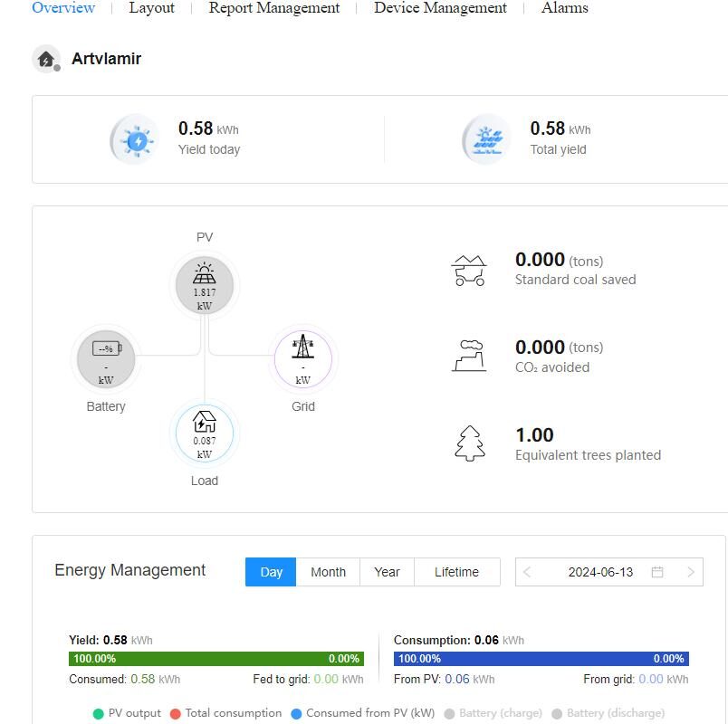Click the Equivalent trees planted icon

[x=468, y=443]
